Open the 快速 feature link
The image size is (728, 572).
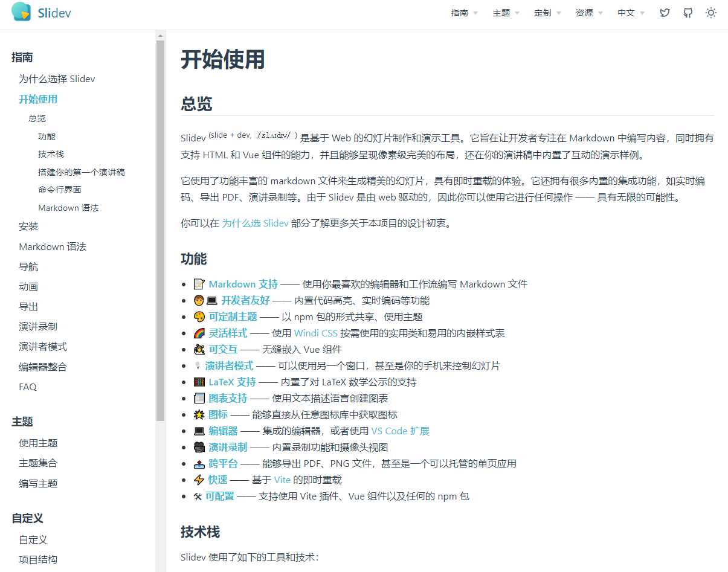point(218,480)
